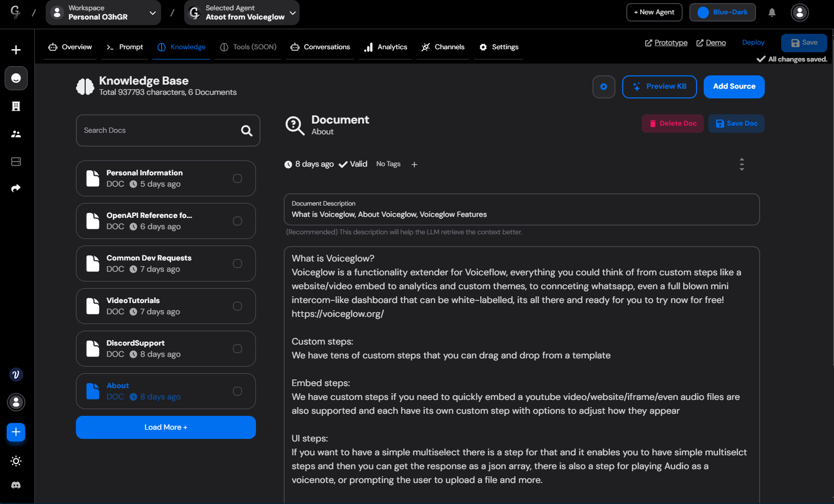Expand the Workspace Personal O3hGR dropdown
Screen dimensions: 834x504
point(103,12)
